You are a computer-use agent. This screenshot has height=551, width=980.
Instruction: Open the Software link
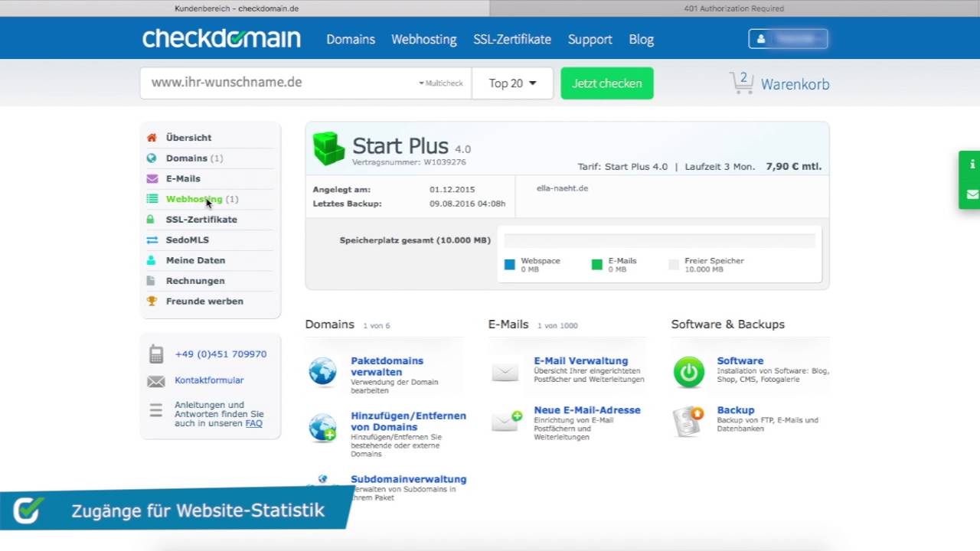click(x=740, y=361)
